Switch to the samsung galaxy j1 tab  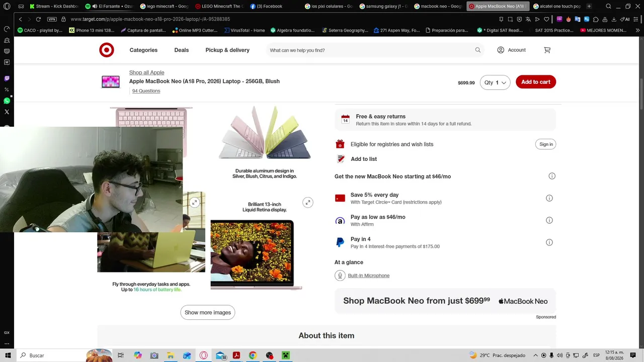[x=384, y=6]
